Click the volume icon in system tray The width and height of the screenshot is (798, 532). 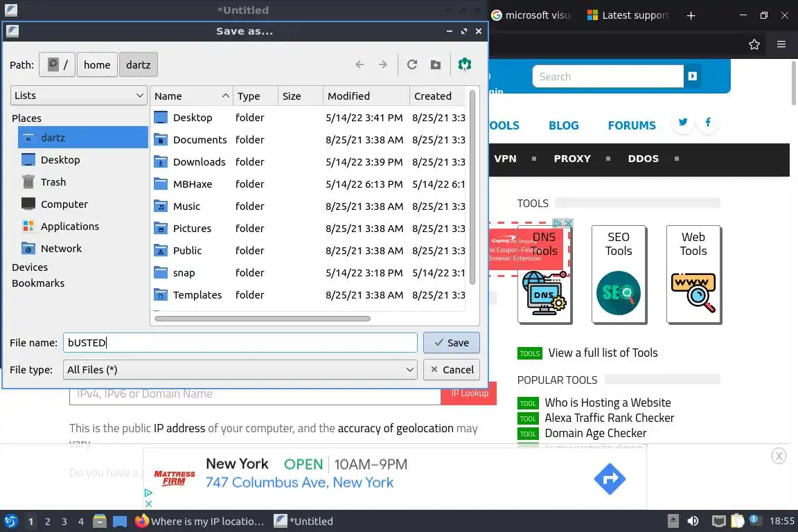693,521
